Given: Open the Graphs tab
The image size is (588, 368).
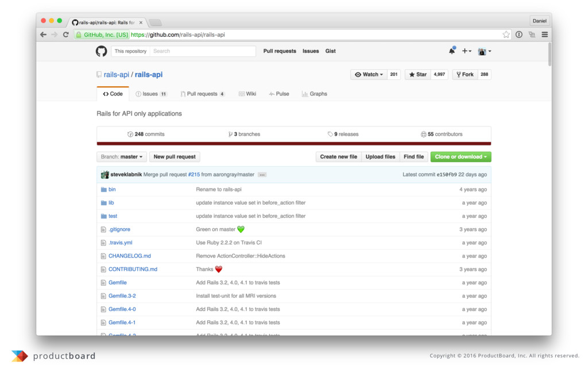Looking at the screenshot, I should (x=315, y=94).
